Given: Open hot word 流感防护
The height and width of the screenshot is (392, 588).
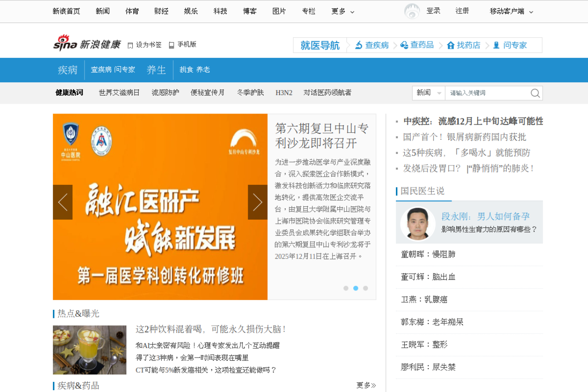Looking at the screenshot, I should (x=165, y=93).
